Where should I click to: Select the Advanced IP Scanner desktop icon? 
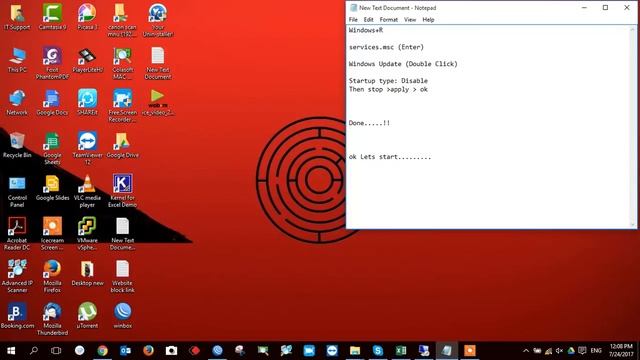pyautogui.click(x=17, y=276)
